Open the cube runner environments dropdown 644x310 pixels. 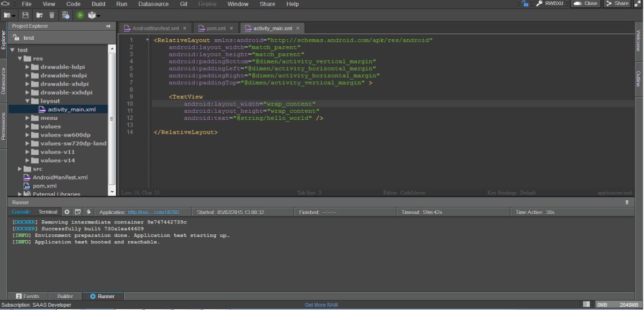94,16
